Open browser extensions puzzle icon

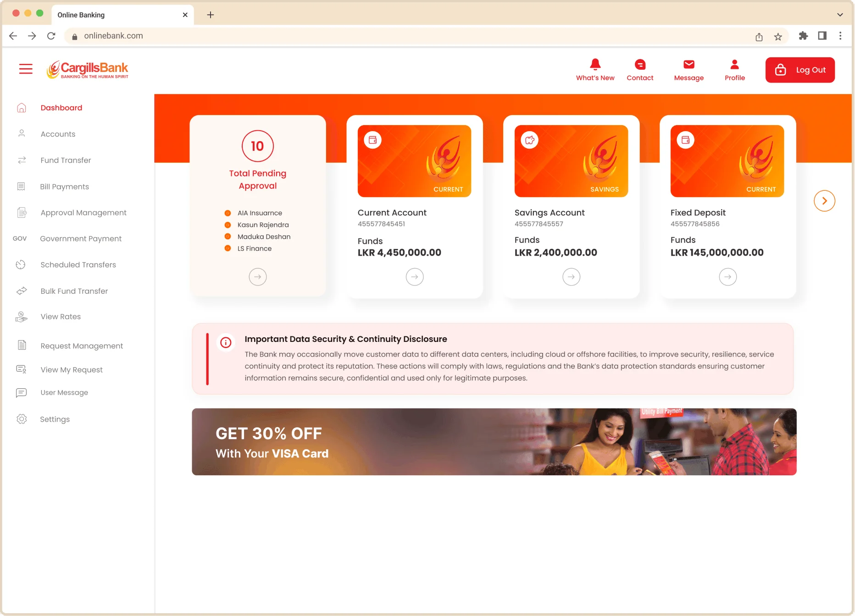[803, 36]
